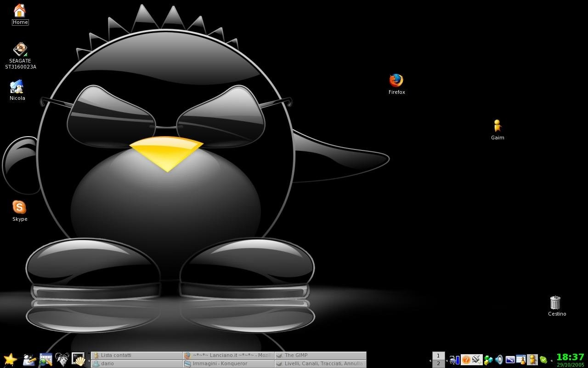Switch to the Lanciano.it Mozilla window
588x368 pixels.
(x=229, y=356)
